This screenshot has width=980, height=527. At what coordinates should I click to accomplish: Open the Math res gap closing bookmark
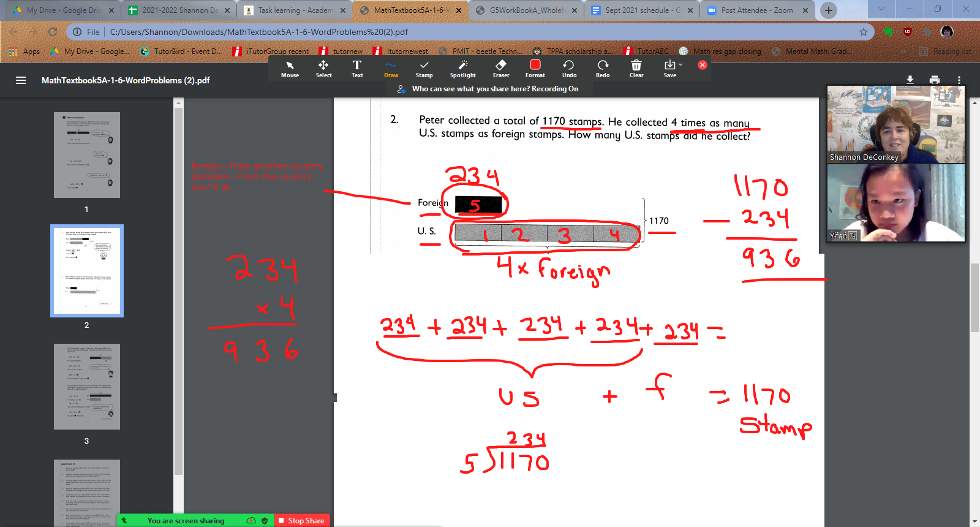720,51
